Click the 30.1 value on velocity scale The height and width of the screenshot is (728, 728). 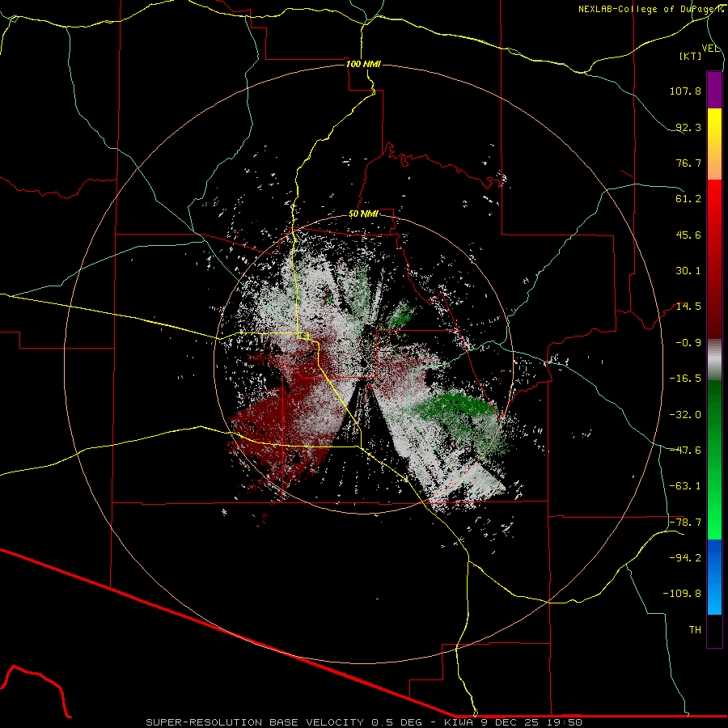pyautogui.click(x=688, y=271)
